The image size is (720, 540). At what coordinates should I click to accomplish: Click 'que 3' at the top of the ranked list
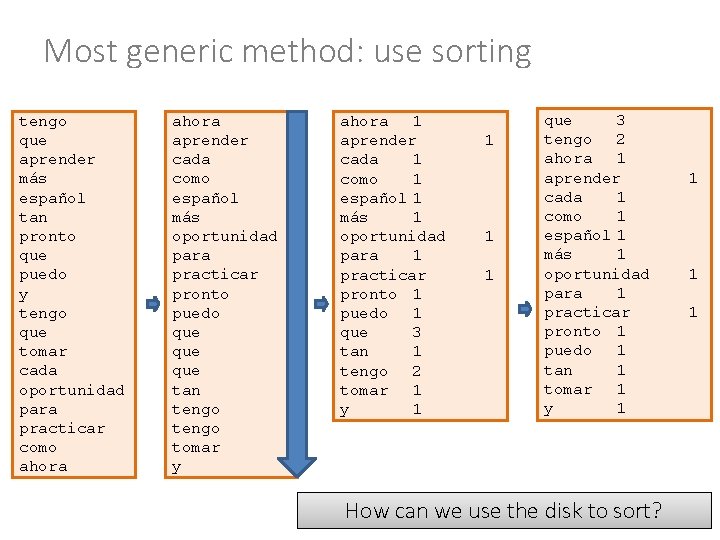pyautogui.click(x=584, y=121)
